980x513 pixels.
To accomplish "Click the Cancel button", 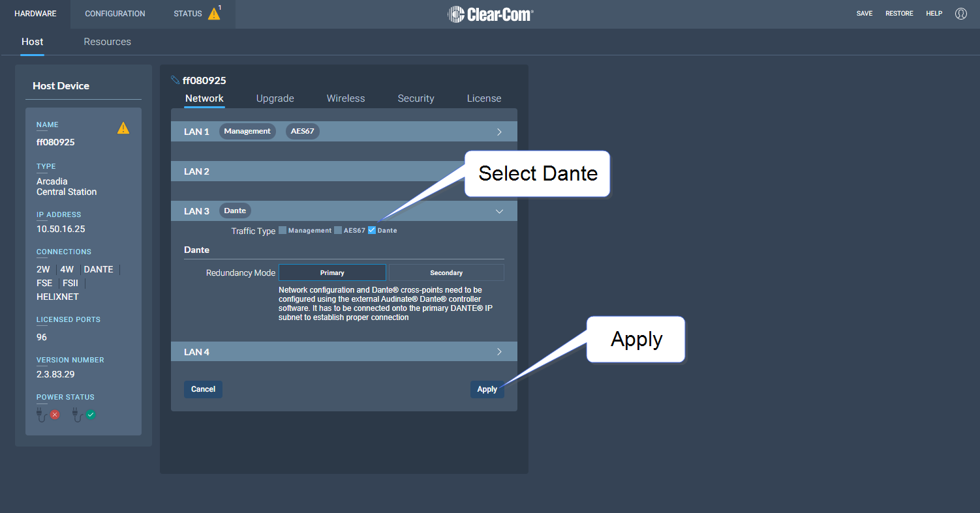I will point(203,389).
